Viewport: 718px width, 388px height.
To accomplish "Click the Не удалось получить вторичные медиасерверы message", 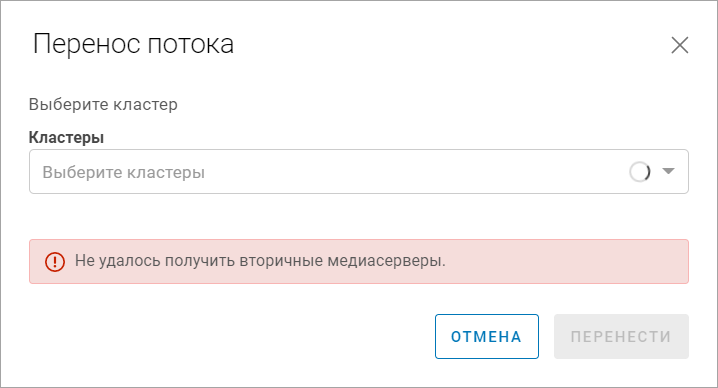I will tap(260, 261).
